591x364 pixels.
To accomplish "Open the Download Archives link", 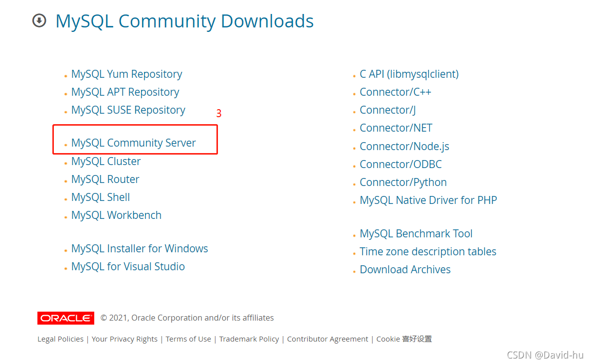I will pos(405,270).
